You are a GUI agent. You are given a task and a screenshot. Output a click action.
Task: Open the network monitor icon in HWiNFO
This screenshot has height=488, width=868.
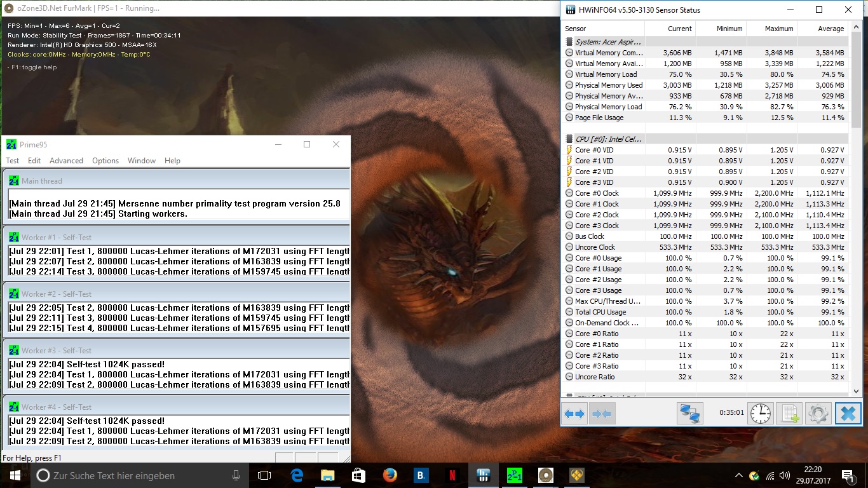pyautogui.click(x=689, y=414)
